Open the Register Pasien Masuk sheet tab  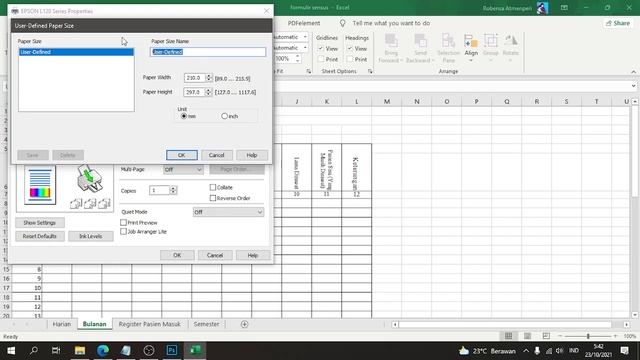[x=149, y=324]
